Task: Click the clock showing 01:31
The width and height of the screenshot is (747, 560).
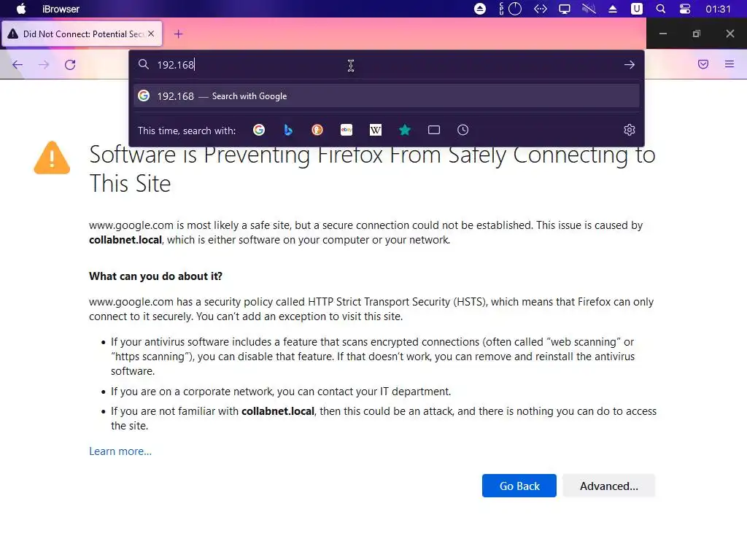Action: pos(718,9)
